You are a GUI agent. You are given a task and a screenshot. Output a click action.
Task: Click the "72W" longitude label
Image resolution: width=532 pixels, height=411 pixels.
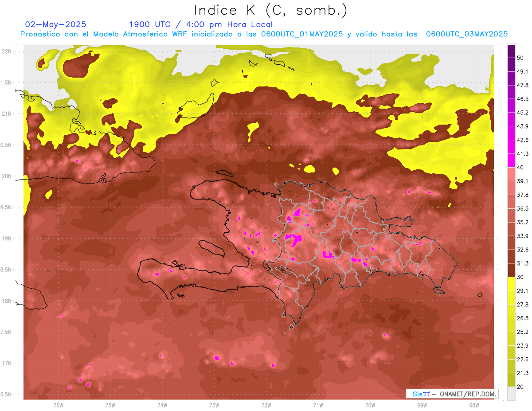click(x=266, y=405)
